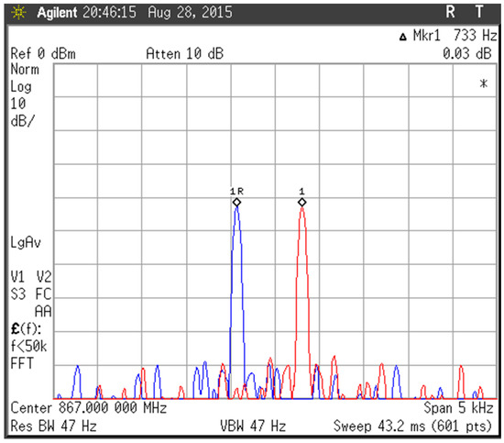The height and width of the screenshot is (443, 504).
Task: Click the red trace peak
Action: click(x=301, y=209)
